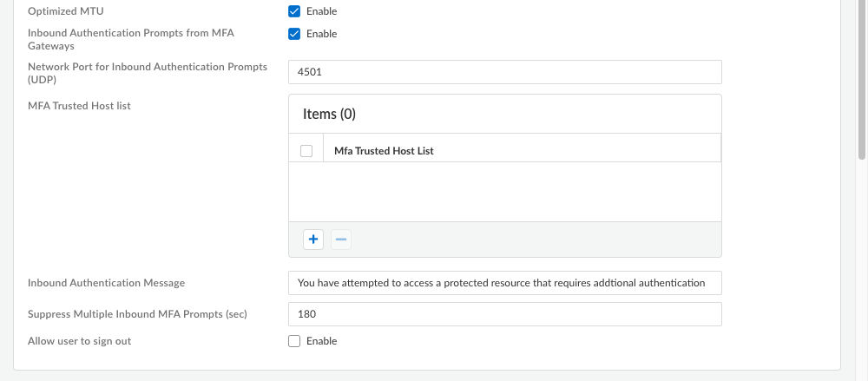This screenshot has height=381, width=868.
Task: Sort by the Mfa Trusted Host List column
Action: (x=384, y=151)
